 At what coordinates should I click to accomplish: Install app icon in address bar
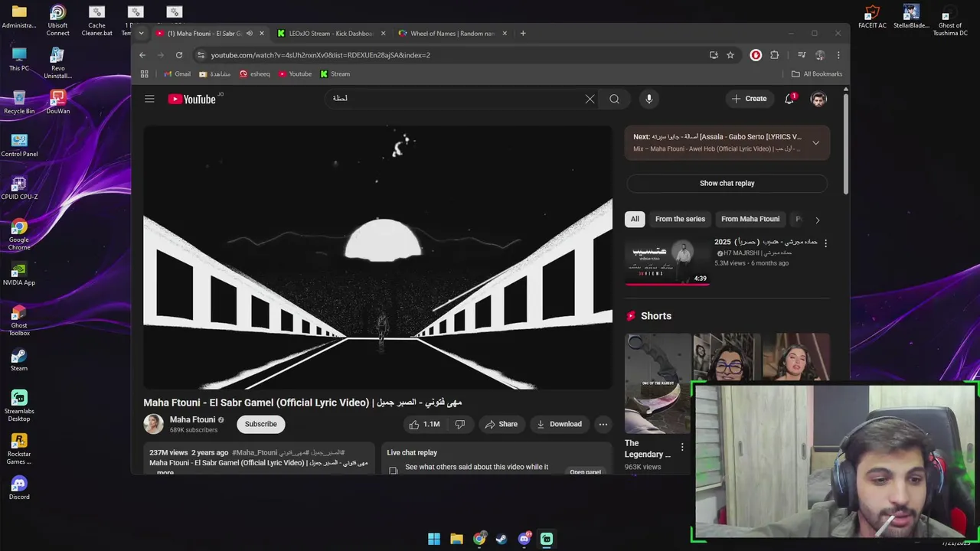click(x=714, y=55)
